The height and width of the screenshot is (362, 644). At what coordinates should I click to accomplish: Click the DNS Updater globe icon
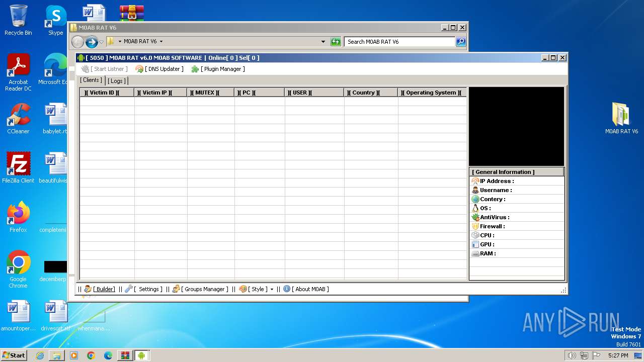(x=139, y=69)
